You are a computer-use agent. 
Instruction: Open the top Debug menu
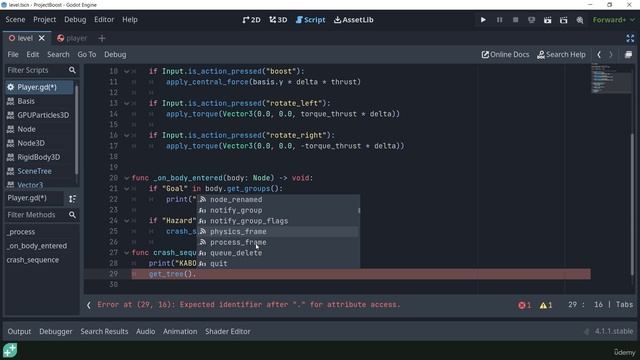click(75, 20)
